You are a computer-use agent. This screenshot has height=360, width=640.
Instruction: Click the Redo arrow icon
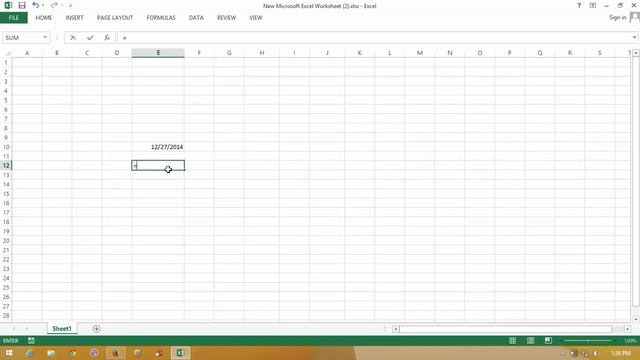54,5
